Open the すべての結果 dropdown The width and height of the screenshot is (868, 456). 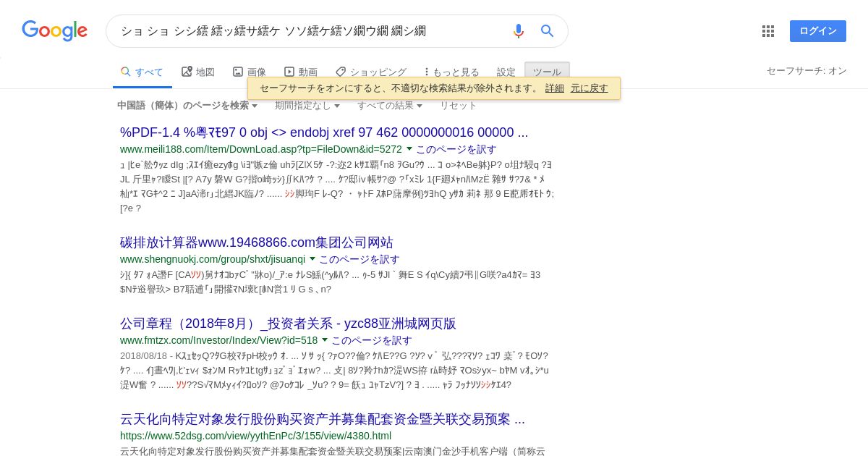(x=390, y=105)
